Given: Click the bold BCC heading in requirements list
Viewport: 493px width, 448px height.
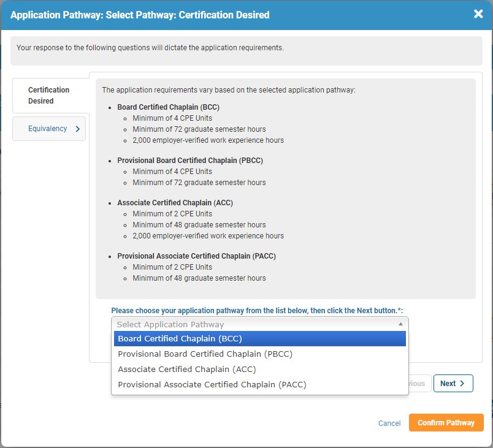Looking at the screenshot, I should point(168,107).
